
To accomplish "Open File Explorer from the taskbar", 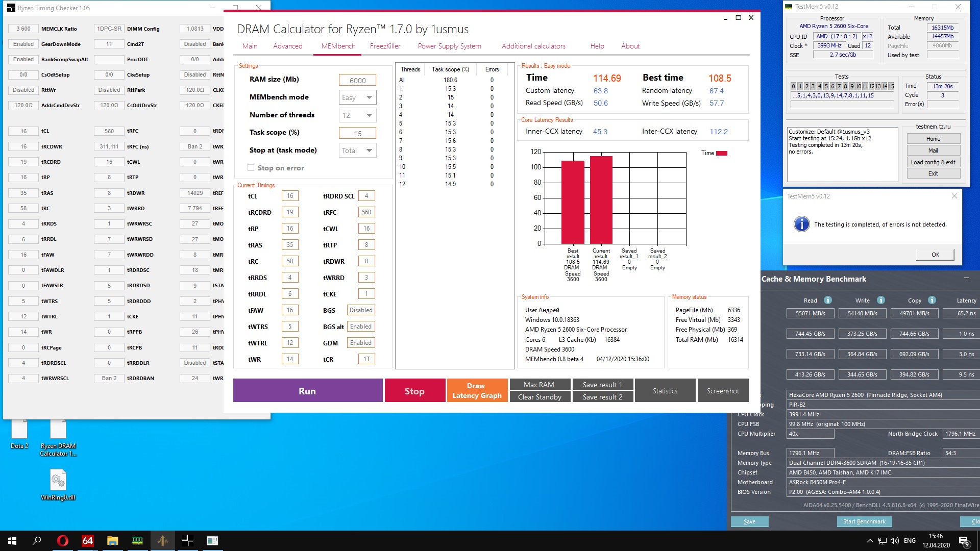I will (112, 541).
